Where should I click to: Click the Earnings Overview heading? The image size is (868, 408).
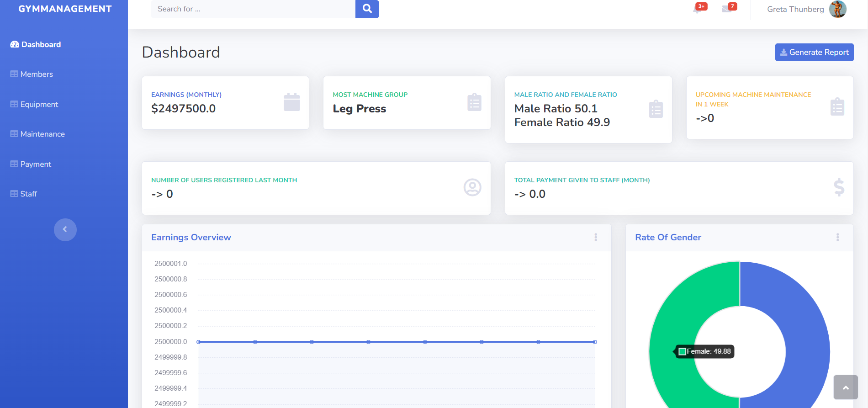click(191, 237)
